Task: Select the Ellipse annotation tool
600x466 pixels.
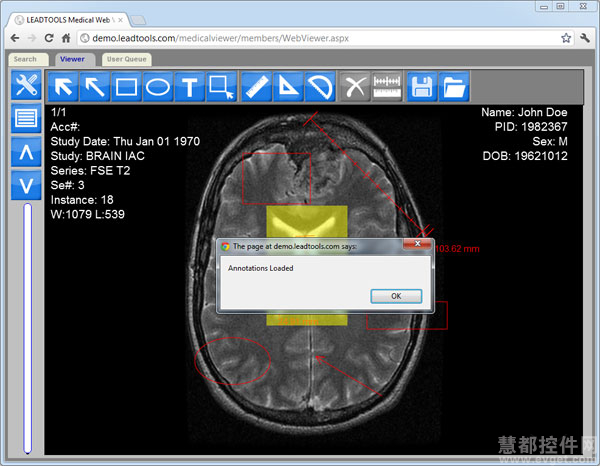Action: tap(158, 87)
